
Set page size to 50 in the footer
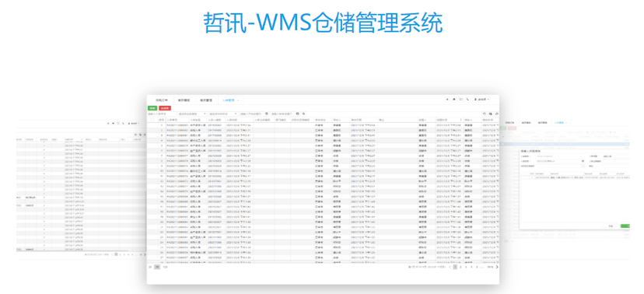(x=157, y=267)
